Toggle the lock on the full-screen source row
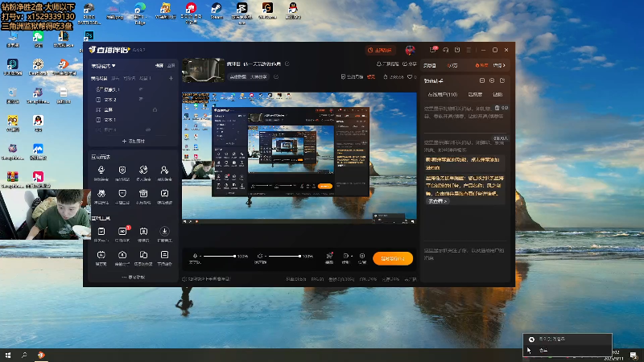644x362 pixels. [x=155, y=109]
